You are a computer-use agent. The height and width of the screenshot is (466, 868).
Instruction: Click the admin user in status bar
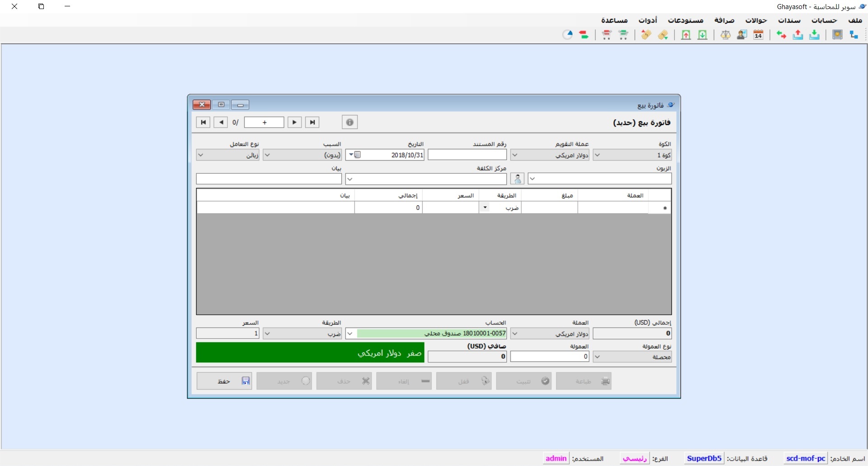(x=556, y=458)
